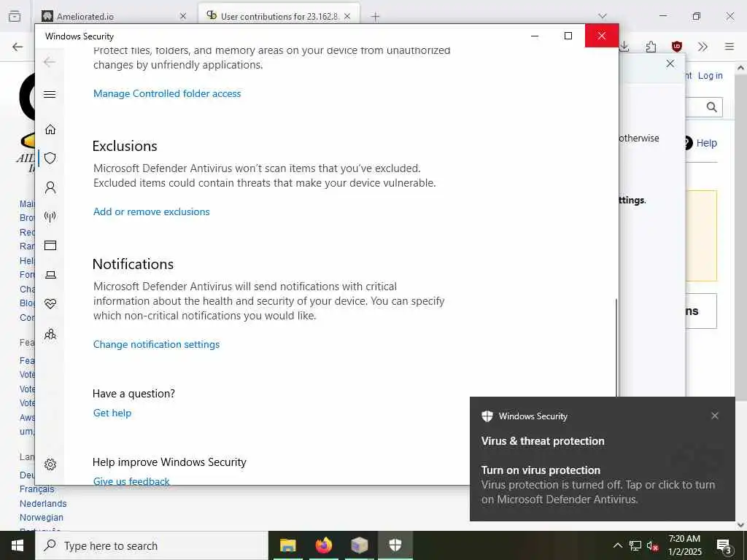Expand the hamburger navigation menu
The image size is (747, 560).
(x=50, y=94)
